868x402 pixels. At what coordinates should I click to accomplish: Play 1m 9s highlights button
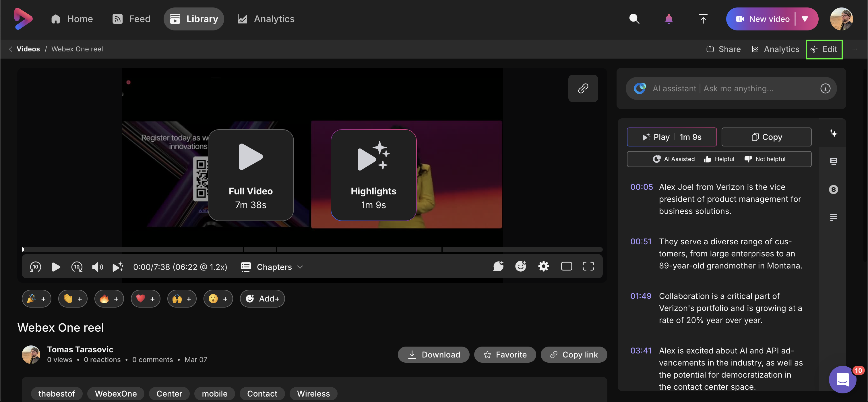tap(672, 137)
